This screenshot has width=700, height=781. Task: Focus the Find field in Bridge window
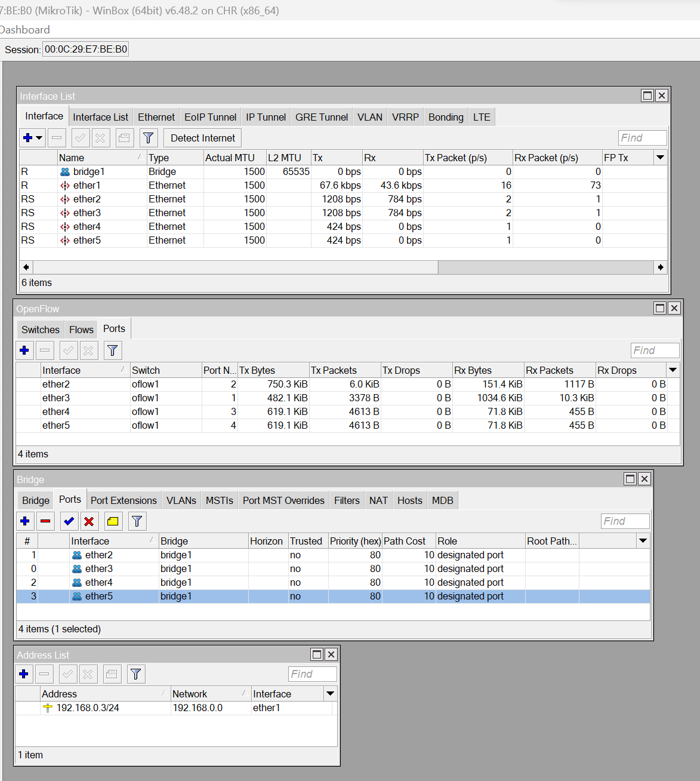[625, 521]
